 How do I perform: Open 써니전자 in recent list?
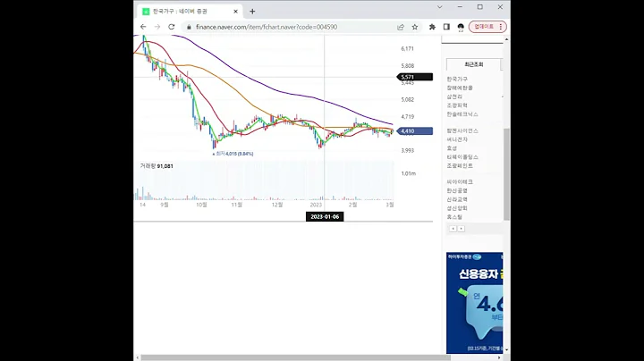pyautogui.click(x=457, y=139)
